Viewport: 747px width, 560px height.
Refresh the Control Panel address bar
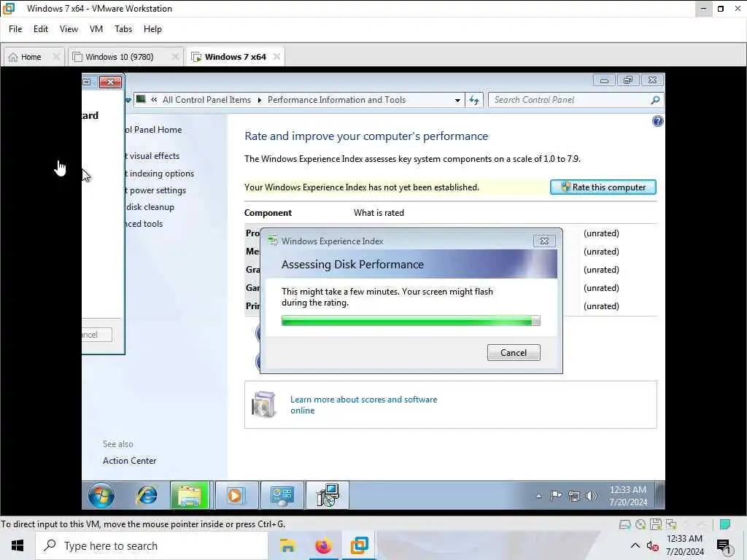pos(474,100)
